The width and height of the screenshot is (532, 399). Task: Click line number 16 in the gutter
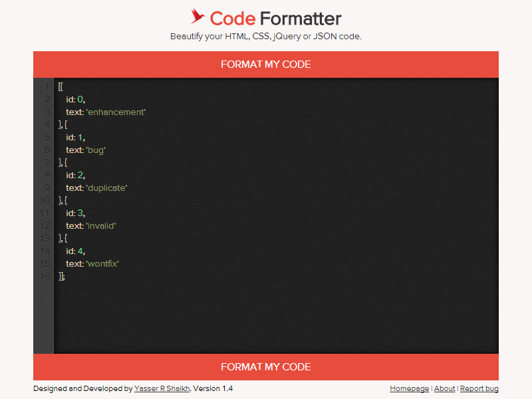click(44, 276)
